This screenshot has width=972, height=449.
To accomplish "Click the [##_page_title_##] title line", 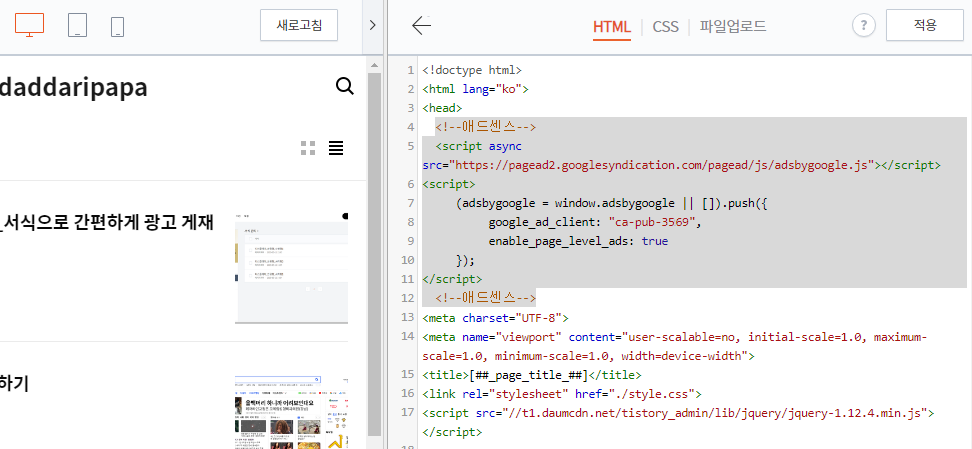I will pyautogui.click(x=532, y=375).
